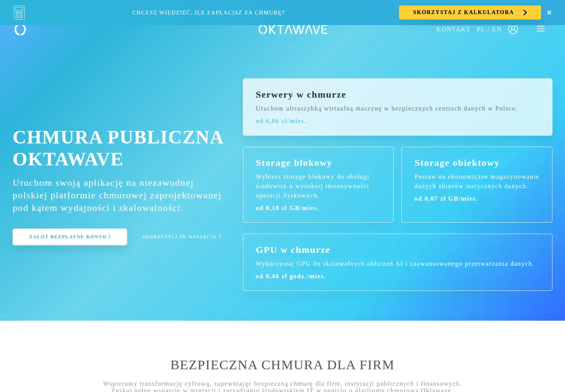Switch language to EN

497,29
